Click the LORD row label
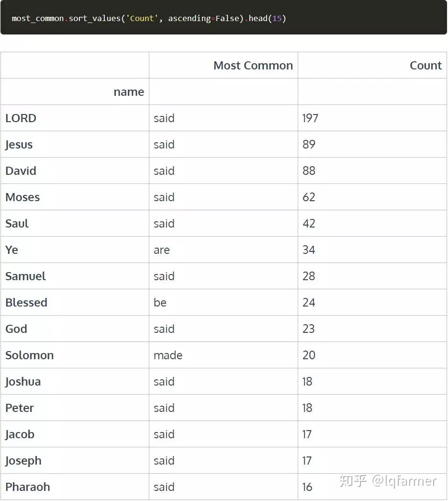The width and height of the screenshot is (448, 501). (x=21, y=118)
